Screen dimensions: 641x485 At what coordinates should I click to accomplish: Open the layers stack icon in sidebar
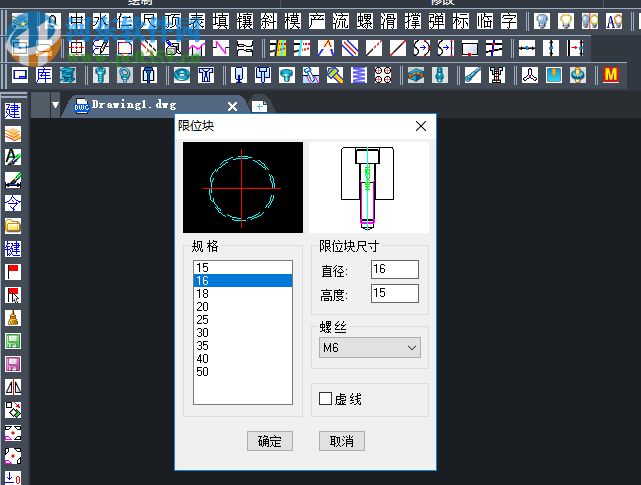pos(13,134)
